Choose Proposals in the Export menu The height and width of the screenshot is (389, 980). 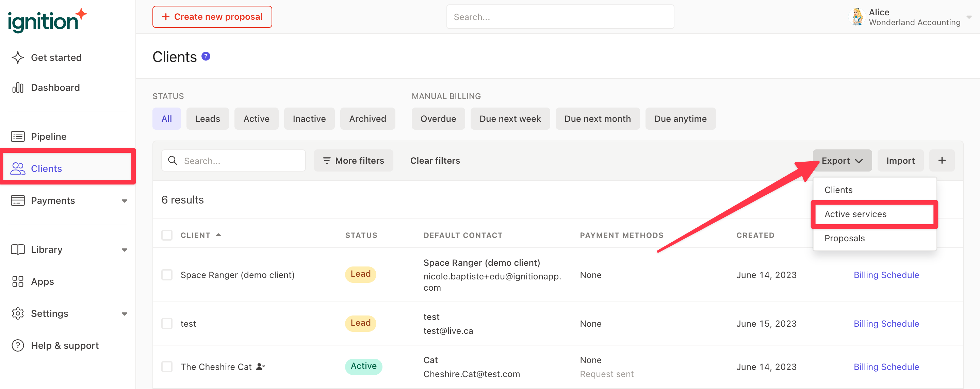pyautogui.click(x=874, y=238)
